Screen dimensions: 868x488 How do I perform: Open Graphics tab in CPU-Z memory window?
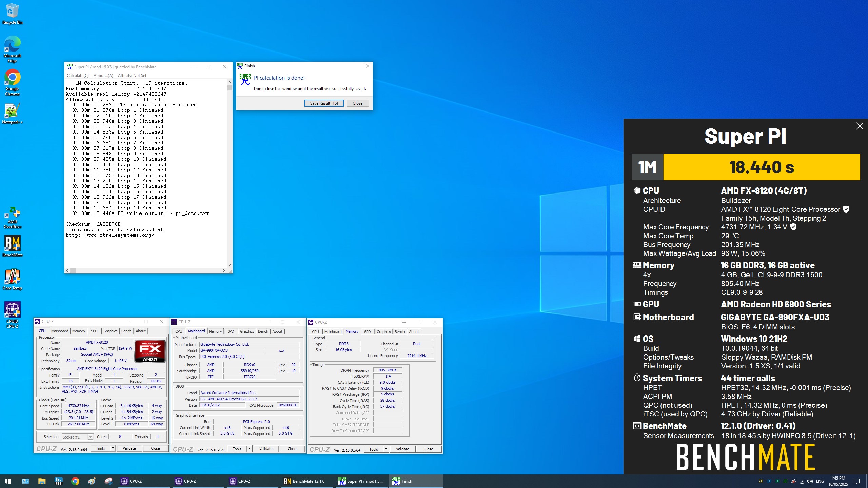click(383, 332)
